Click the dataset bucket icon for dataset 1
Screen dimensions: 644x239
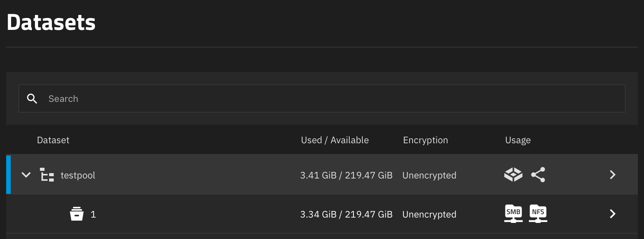[x=77, y=214]
